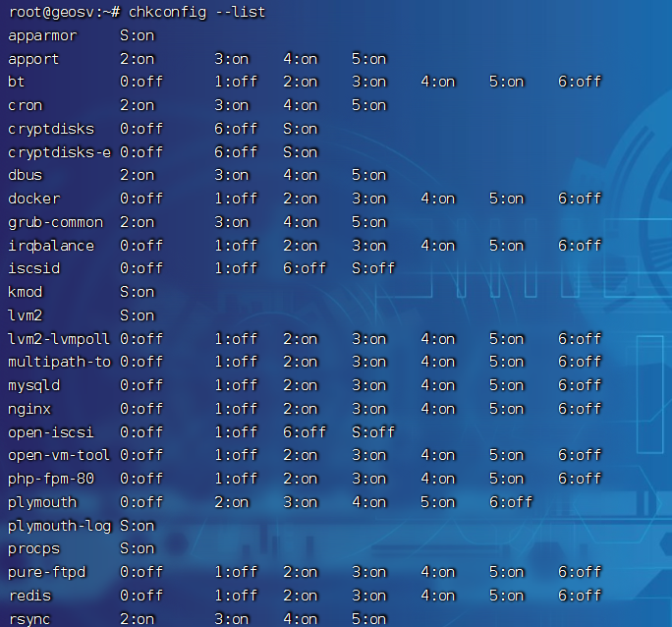Click the service name 'pure-ftpd'
Image resolution: width=672 pixels, height=627 pixels.
tap(47, 572)
